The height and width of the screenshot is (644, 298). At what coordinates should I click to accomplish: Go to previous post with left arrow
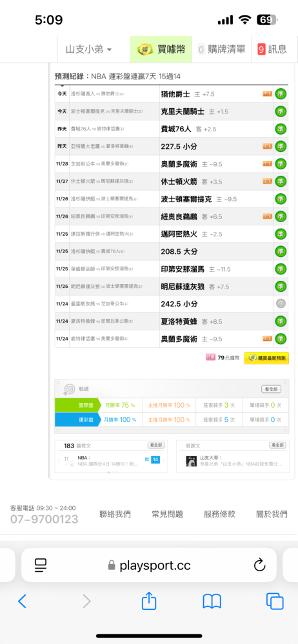tap(59, 461)
